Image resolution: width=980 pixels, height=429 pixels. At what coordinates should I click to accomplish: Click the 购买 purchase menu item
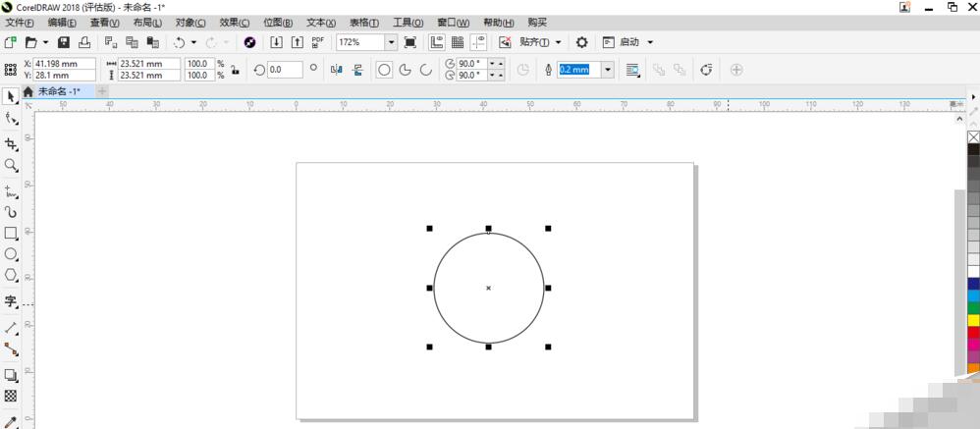(537, 23)
